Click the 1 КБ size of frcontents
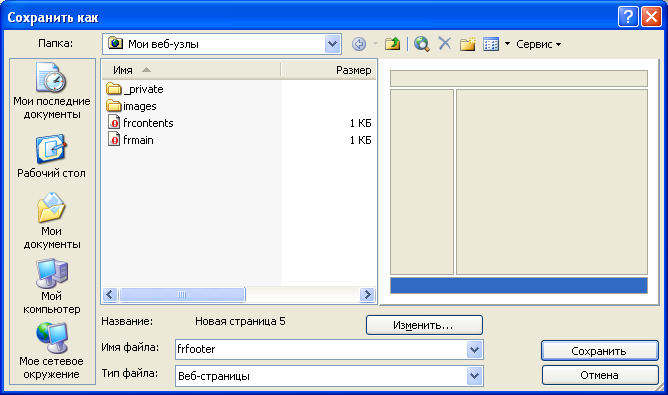 (360, 123)
